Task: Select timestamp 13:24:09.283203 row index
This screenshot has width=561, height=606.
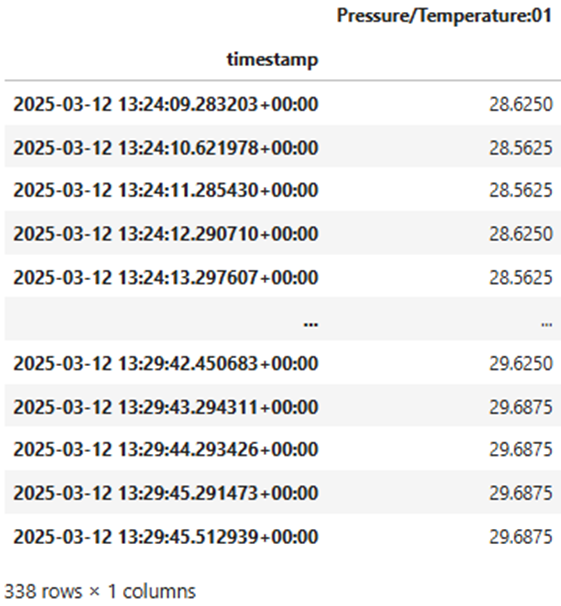Action: pos(166,104)
